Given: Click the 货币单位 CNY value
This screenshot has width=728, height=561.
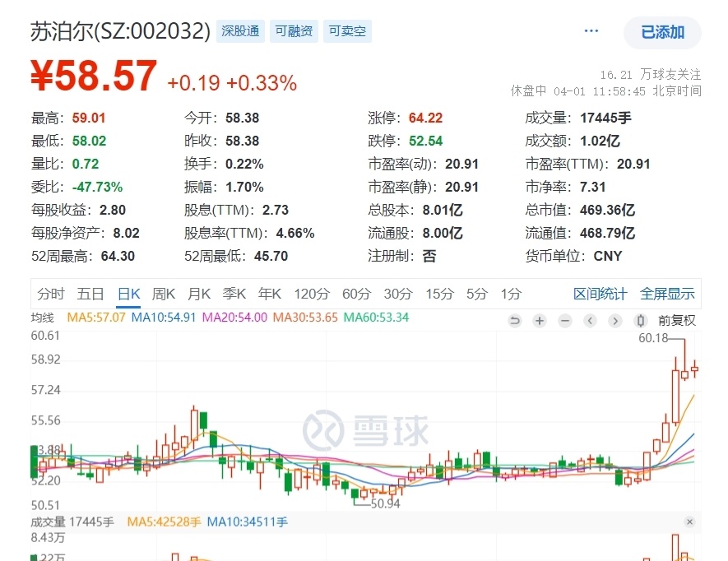Looking at the screenshot, I should coord(608,257).
